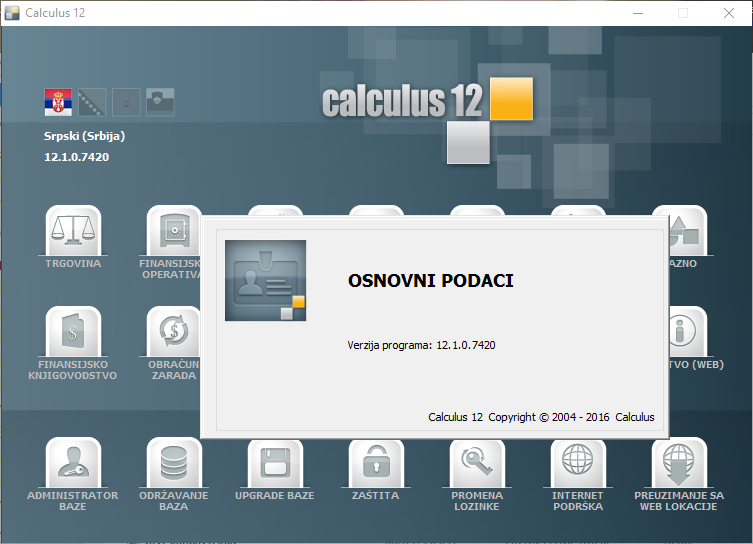The image size is (753, 544).
Task: Click the Srpski (Srbija) language label
Action: coord(85,136)
